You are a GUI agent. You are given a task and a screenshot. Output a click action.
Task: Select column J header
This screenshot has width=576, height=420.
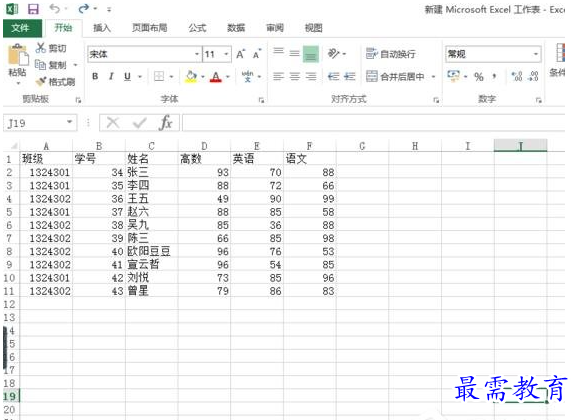coord(520,146)
